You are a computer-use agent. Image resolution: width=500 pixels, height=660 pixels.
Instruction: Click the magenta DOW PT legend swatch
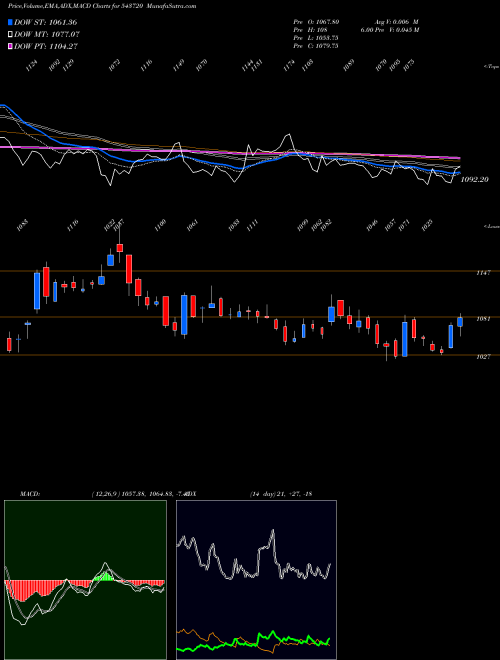[x=11, y=46]
